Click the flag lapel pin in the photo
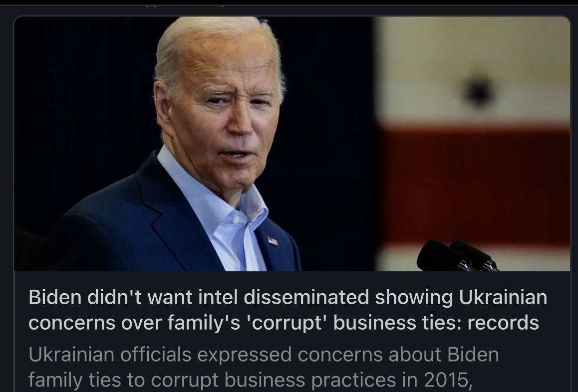 (x=272, y=241)
